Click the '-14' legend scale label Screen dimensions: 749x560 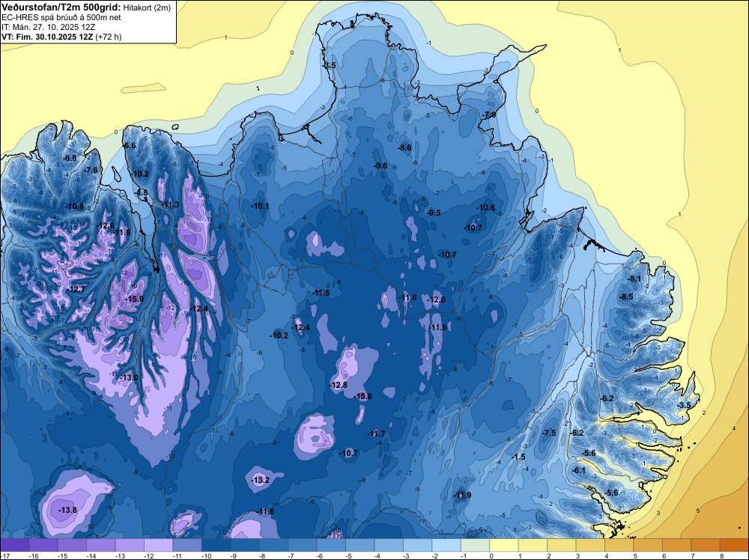(91, 556)
